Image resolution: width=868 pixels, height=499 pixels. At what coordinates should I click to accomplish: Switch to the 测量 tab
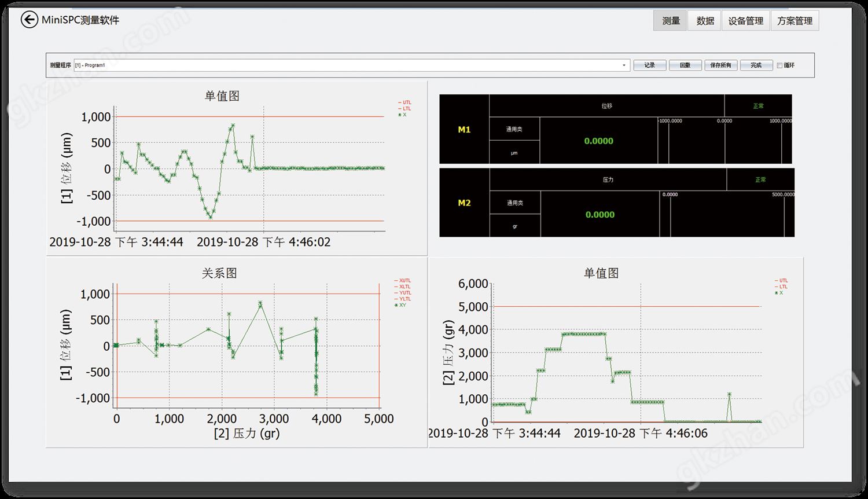pyautogui.click(x=670, y=20)
